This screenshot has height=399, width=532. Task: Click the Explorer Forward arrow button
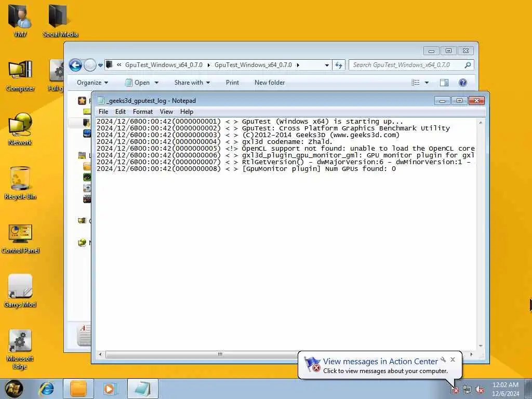tap(90, 65)
